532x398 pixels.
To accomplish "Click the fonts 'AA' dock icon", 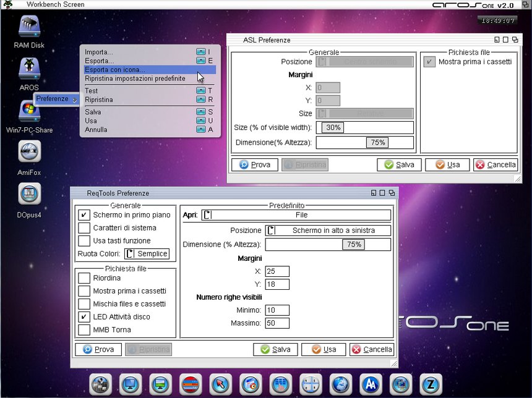I will coord(370,384).
